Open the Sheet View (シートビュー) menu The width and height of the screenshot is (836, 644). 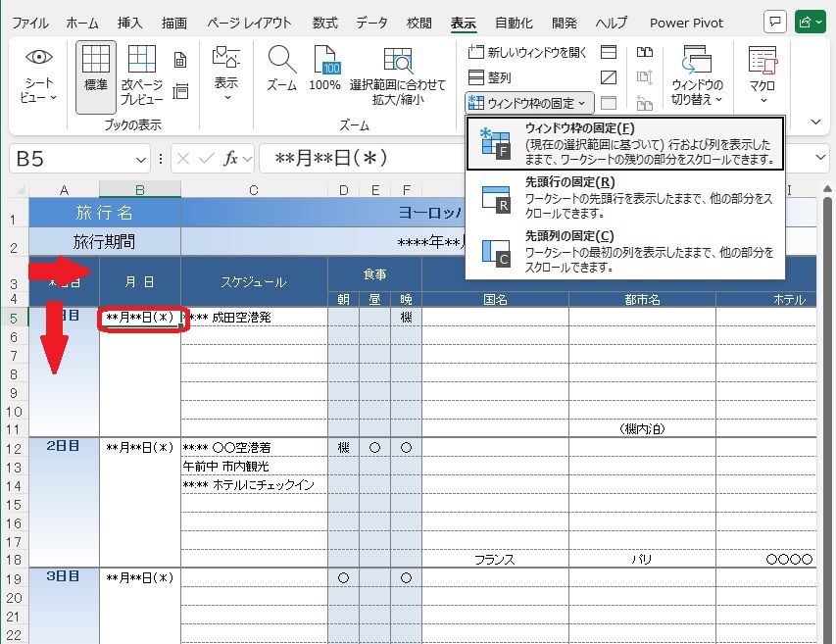point(39,75)
